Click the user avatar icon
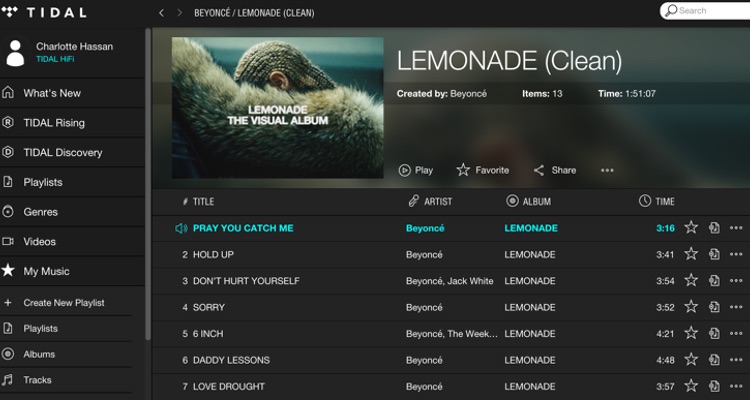 point(15,53)
